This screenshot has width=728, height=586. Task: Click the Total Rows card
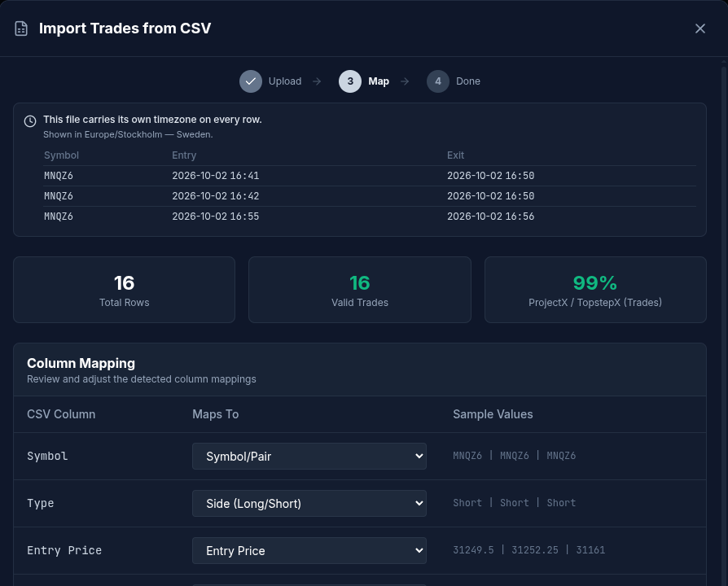click(124, 290)
